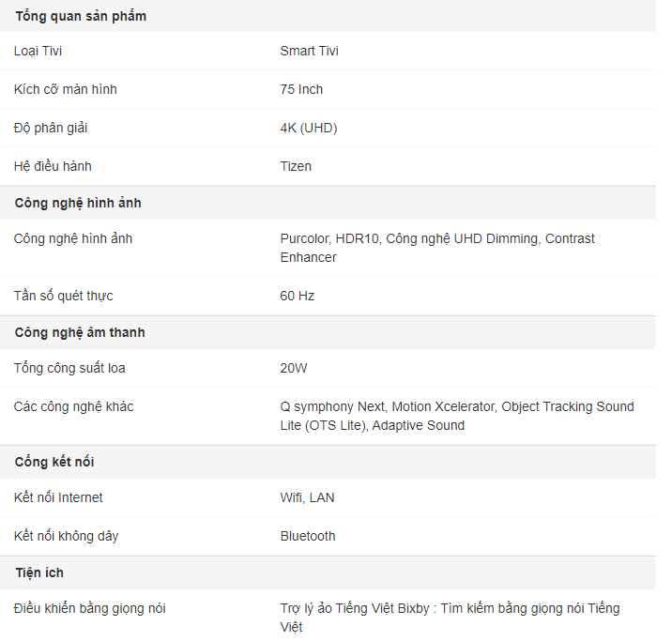Click the Bluetooth wireless value
The image size is (672, 641).
click(x=308, y=537)
